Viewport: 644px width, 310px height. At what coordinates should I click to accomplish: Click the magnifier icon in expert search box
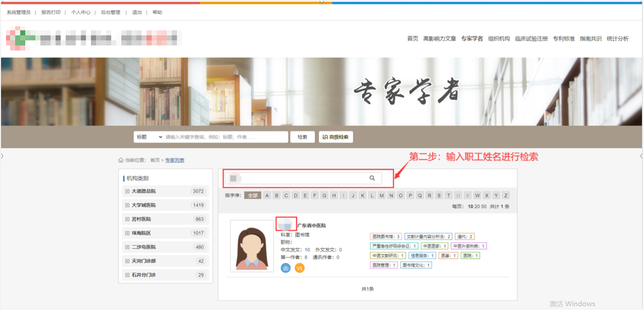tap(372, 178)
